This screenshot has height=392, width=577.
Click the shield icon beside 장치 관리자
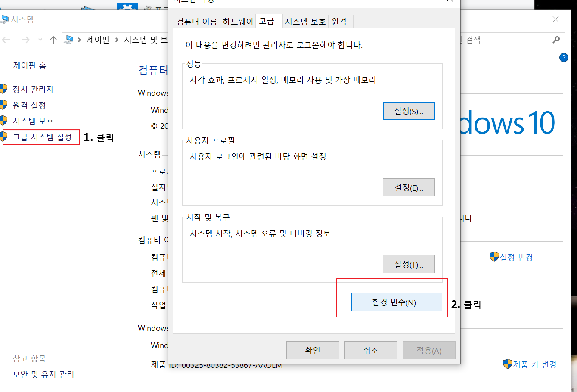click(4, 89)
